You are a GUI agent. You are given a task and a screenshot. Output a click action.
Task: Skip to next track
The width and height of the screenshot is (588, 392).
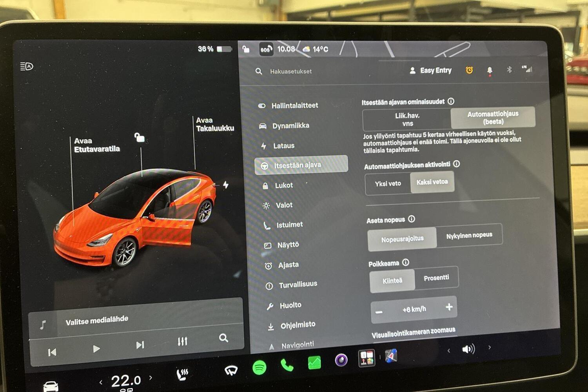click(x=140, y=345)
